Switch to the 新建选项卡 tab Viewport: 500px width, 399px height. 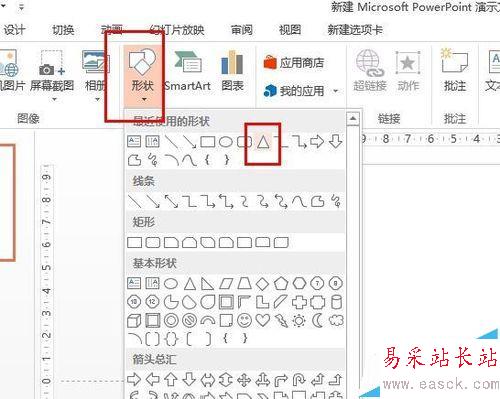pos(355,30)
